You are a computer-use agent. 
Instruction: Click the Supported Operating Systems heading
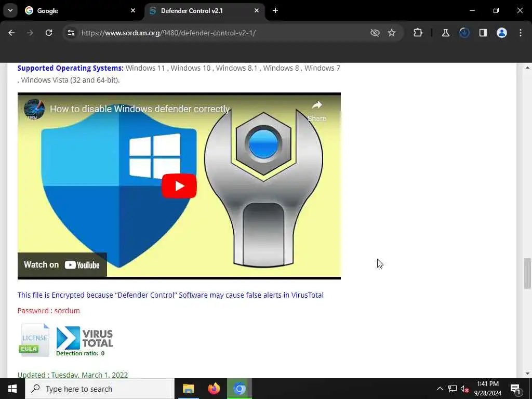coord(71,68)
